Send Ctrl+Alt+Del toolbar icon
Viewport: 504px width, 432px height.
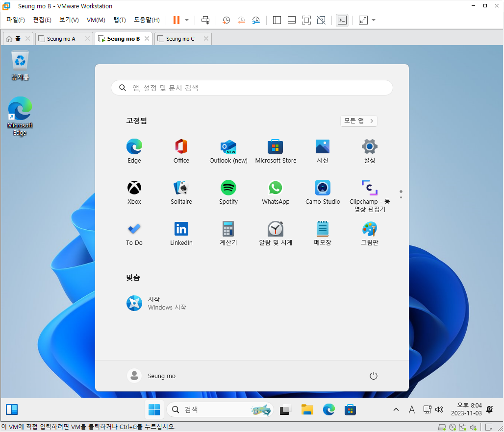coord(205,20)
